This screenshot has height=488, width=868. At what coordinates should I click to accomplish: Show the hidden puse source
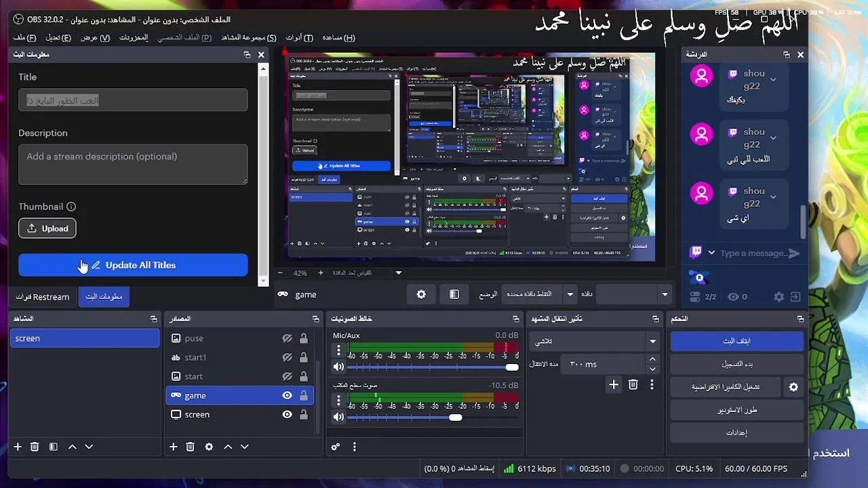pos(287,338)
